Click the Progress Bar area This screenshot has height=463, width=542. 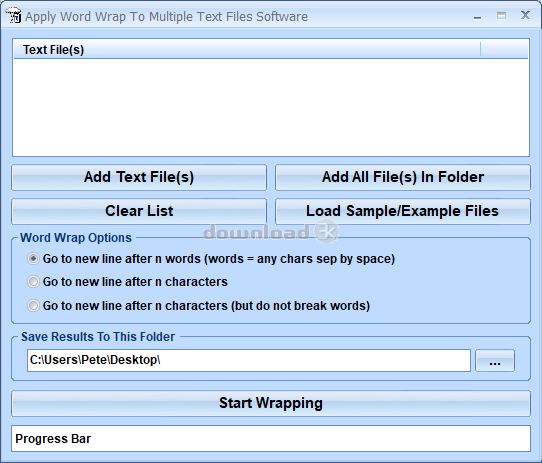click(271, 438)
